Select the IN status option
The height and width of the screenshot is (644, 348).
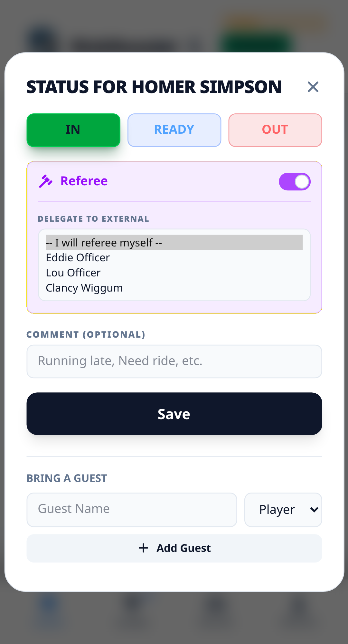click(73, 130)
